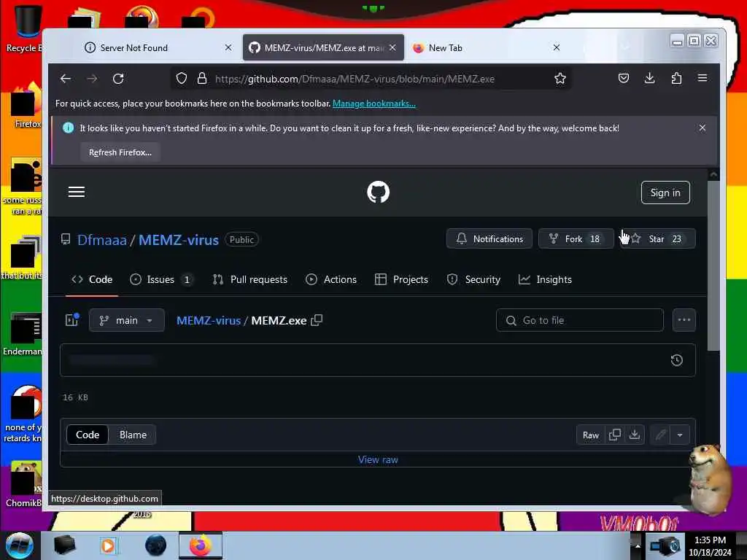The image size is (747, 560).
Task: Close the Server Not Found tab
Action: click(x=228, y=47)
